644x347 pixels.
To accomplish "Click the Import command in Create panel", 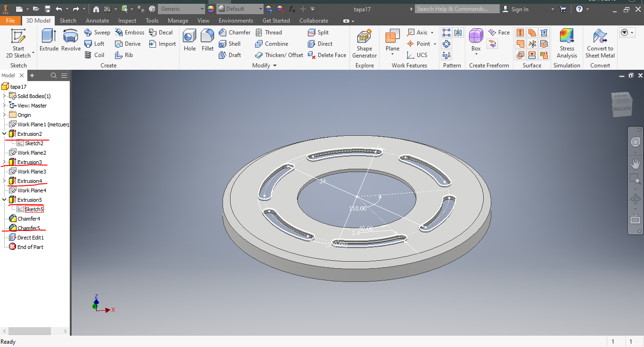I will click(x=162, y=44).
